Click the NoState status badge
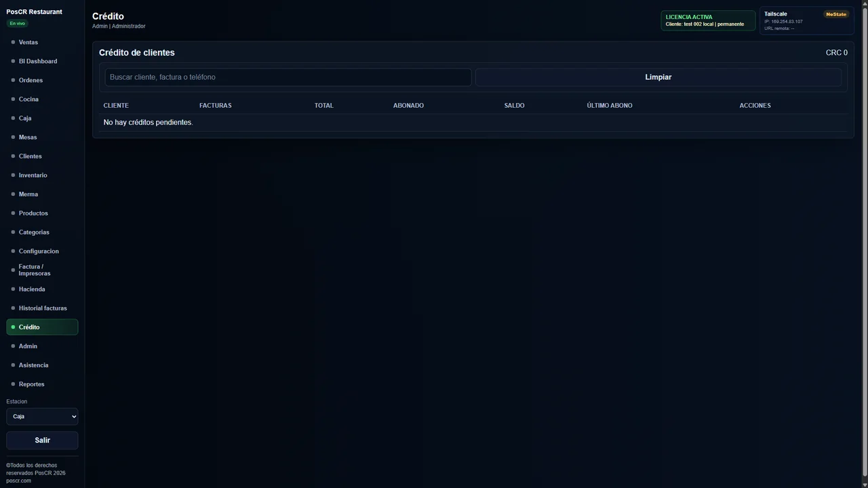Image resolution: width=868 pixels, height=488 pixels. pyautogui.click(x=835, y=14)
